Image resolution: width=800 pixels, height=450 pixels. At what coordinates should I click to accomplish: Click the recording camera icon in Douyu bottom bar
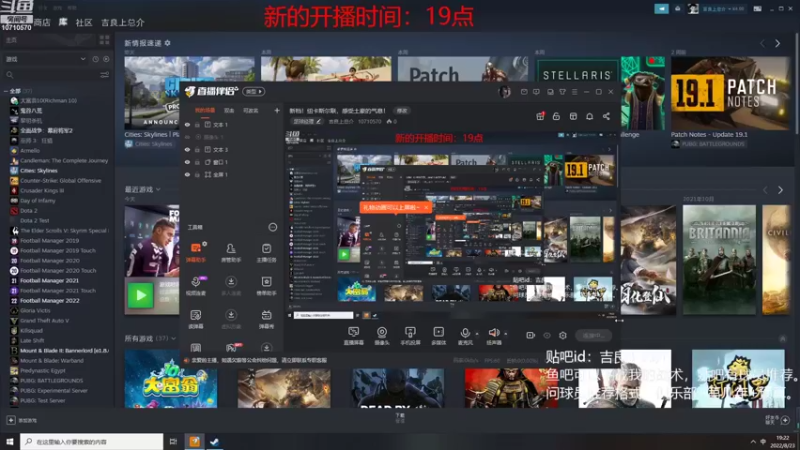pyautogui.click(x=531, y=335)
